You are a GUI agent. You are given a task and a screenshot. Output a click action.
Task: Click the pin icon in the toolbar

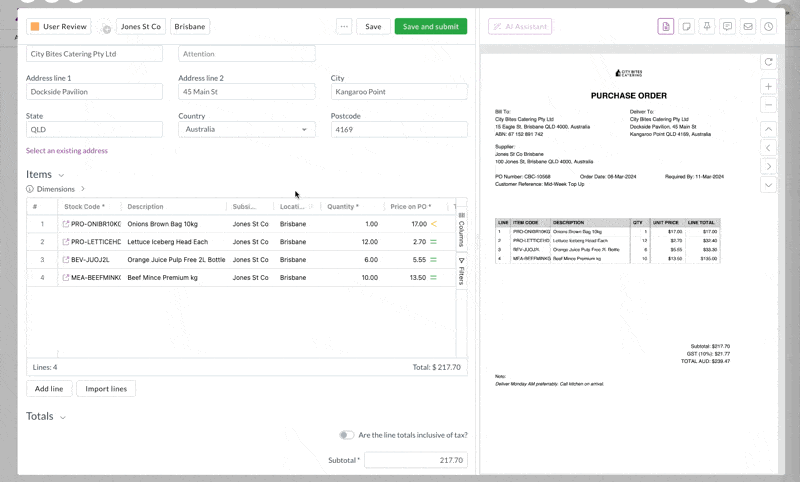(707, 27)
